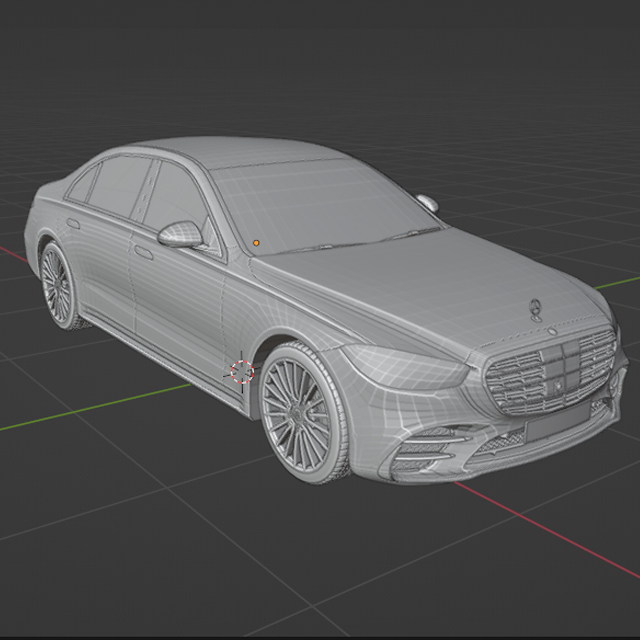Select the car's front left wheel
Viewport: 640px width, 640px height.
pyautogui.click(x=304, y=412)
